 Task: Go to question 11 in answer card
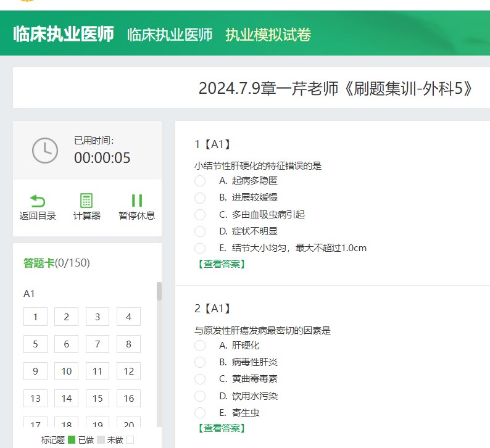[x=98, y=371]
